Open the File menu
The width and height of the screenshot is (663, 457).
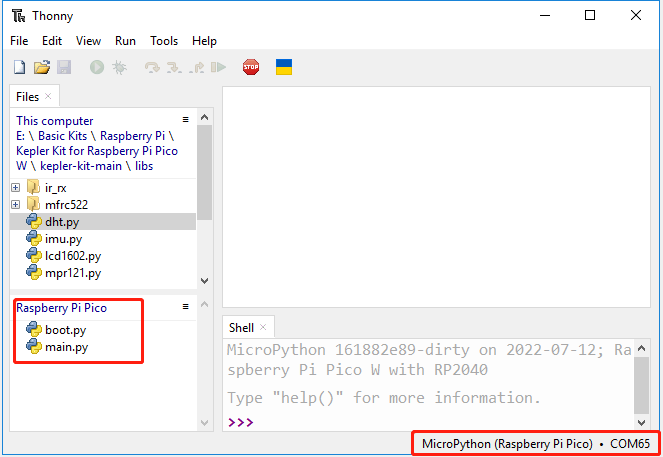click(19, 41)
